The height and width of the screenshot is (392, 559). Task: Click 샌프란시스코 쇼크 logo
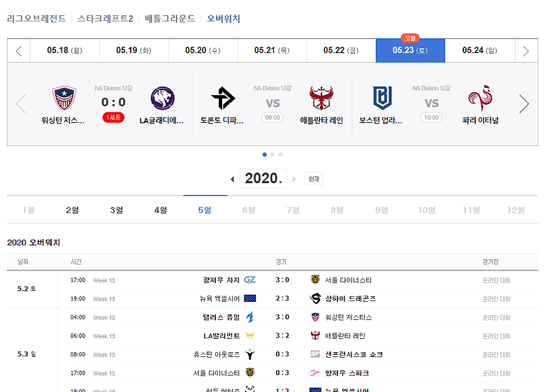pyautogui.click(x=315, y=354)
